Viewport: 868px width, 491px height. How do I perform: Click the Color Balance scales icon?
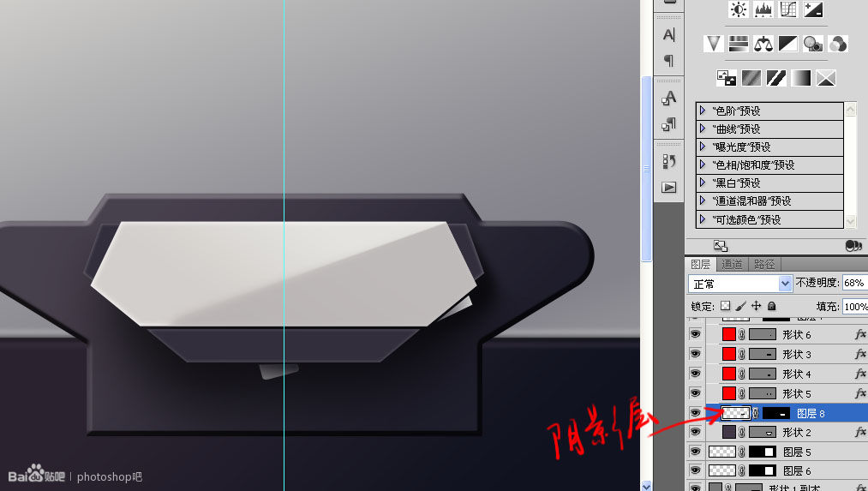pos(763,43)
